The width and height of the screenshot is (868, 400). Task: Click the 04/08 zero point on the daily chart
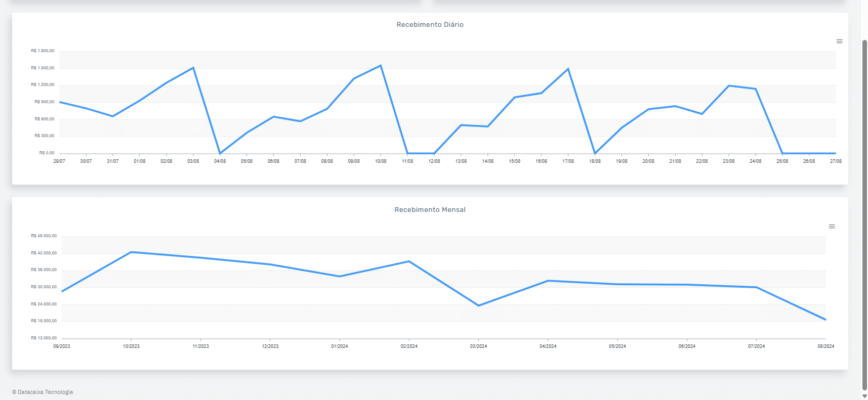(x=220, y=153)
